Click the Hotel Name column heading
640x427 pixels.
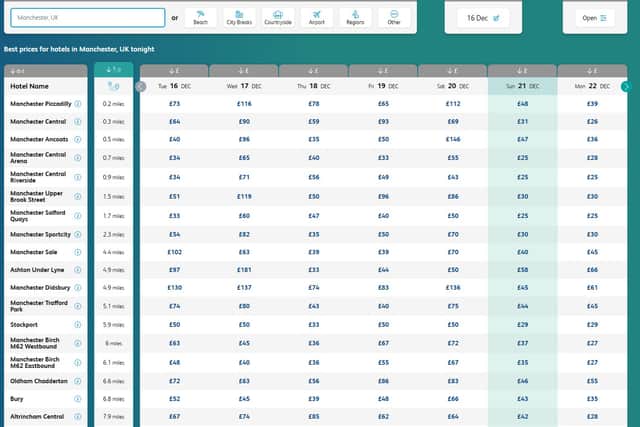[29, 86]
